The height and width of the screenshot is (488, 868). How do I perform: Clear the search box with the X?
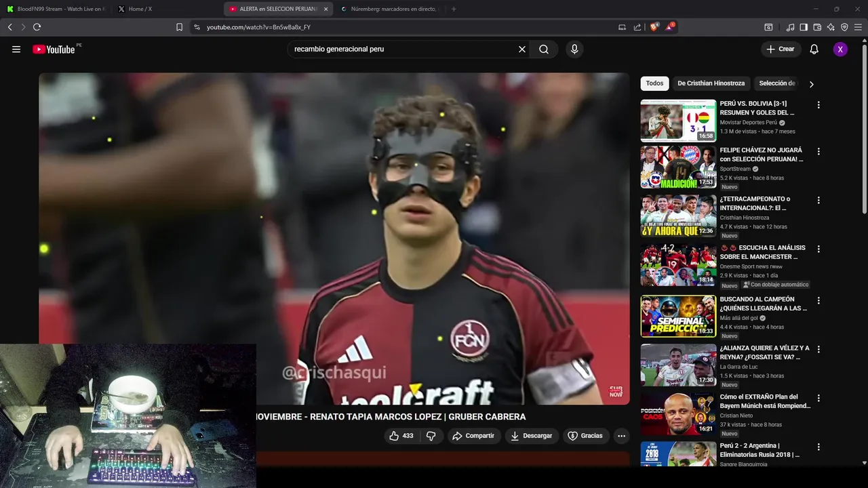(522, 49)
